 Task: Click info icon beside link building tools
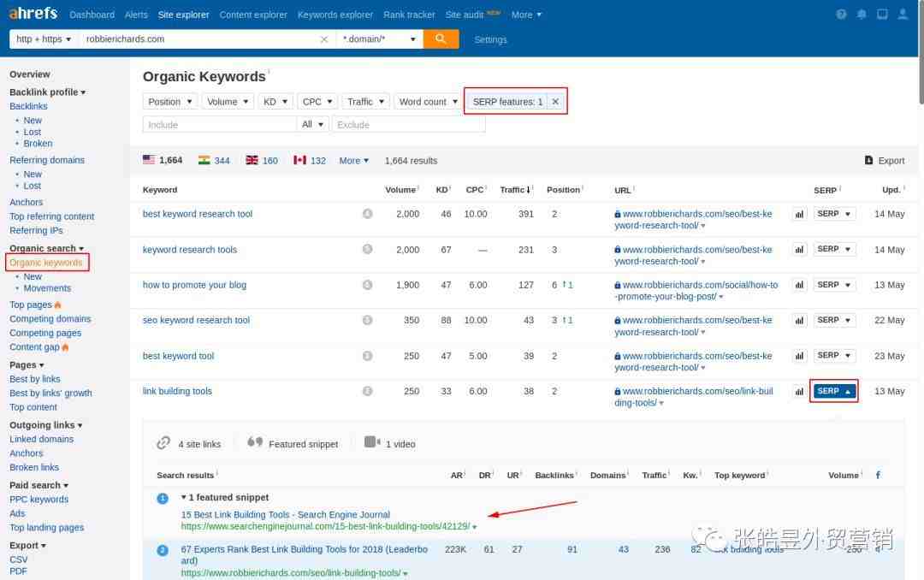367,391
